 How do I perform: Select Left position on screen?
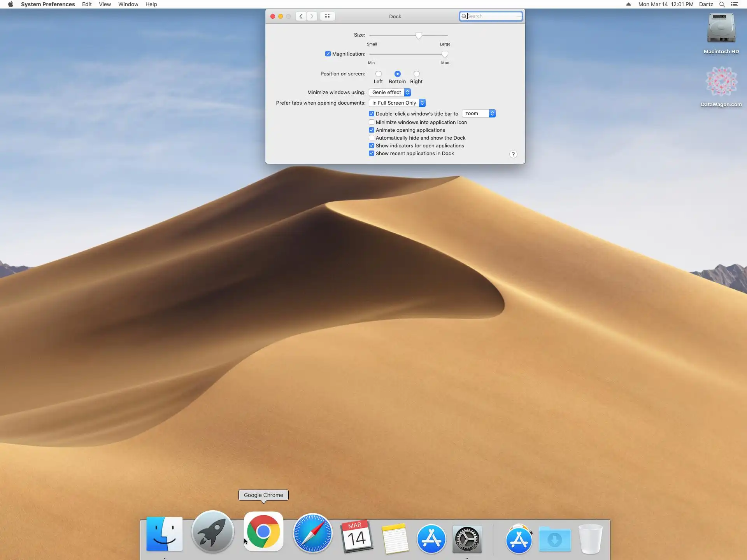click(x=378, y=74)
